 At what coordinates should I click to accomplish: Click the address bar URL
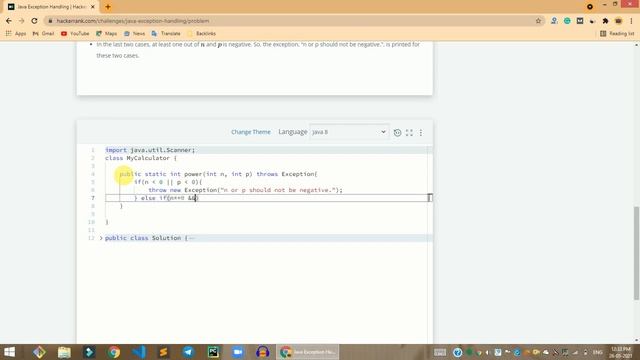[133, 21]
